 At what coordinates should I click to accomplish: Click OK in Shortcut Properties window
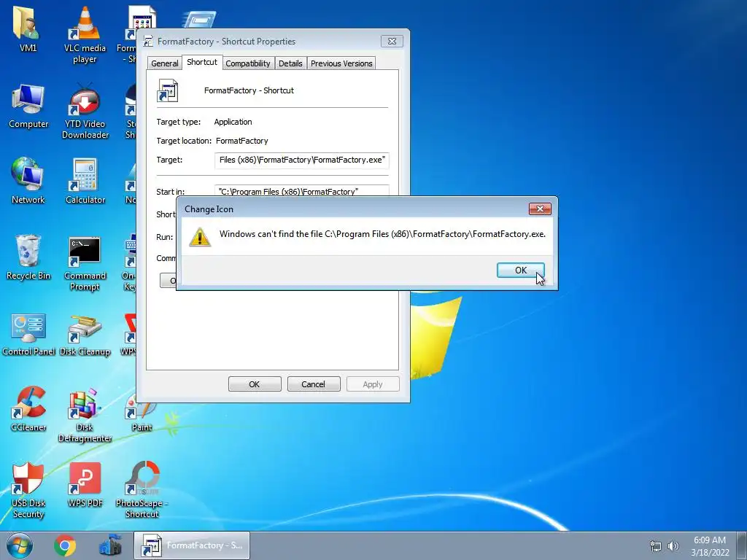tap(255, 384)
